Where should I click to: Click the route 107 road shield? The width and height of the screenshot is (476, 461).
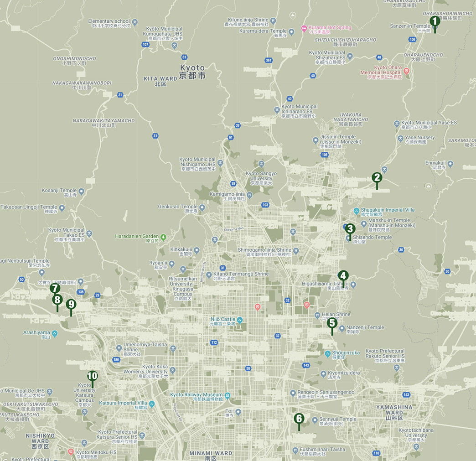tap(145, 44)
